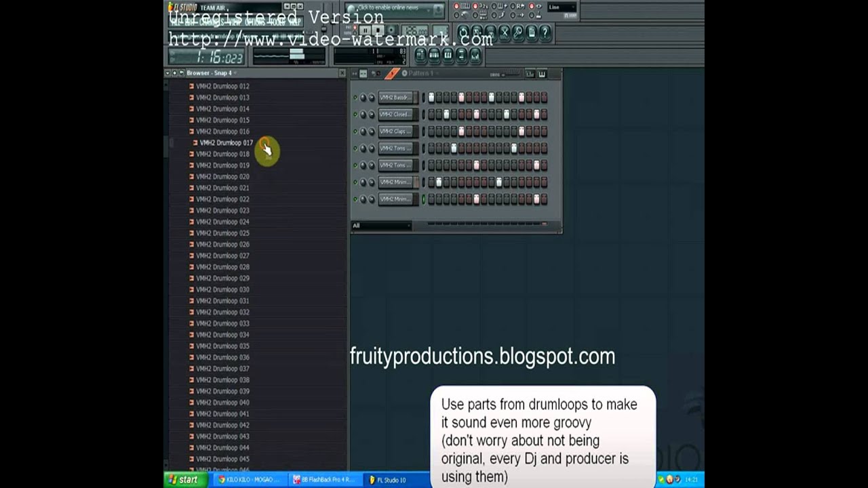The height and width of the screenshot is (488, 868).
Task: Toggle first step of VMH2 Claps row
Action: 431,131
